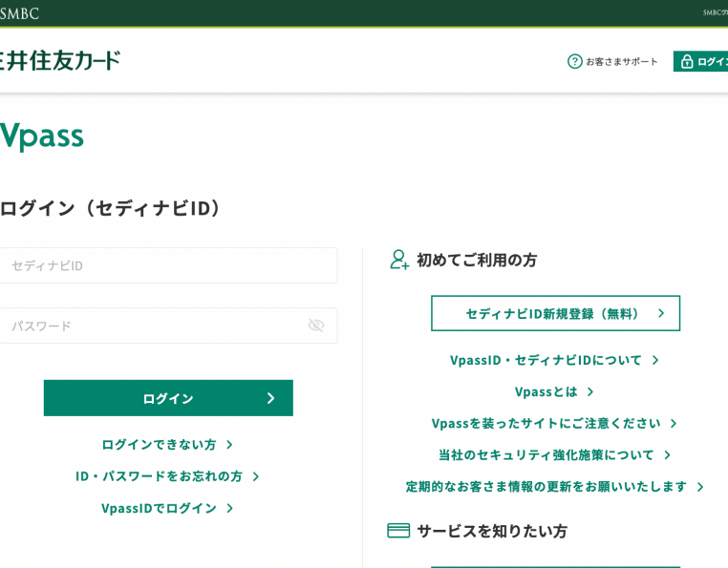Click the add-user icon beside 初めてご利用の方

point(399,260)
